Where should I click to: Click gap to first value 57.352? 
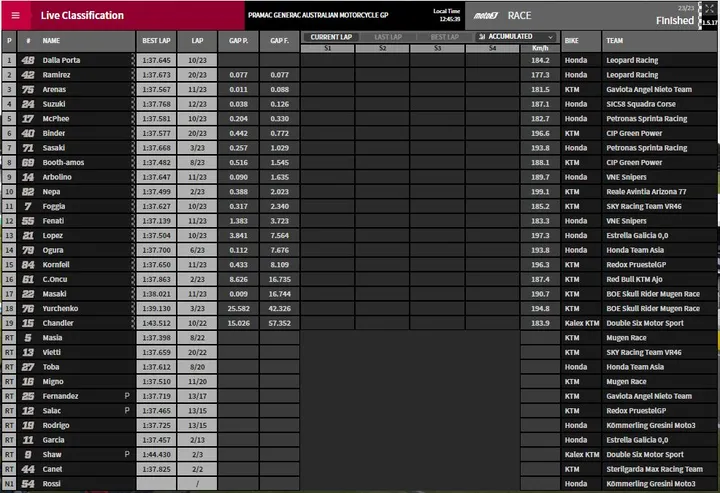pos(280,323)
